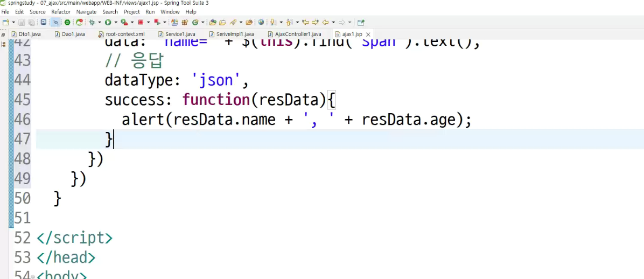Expand the New Java Class dropdown
The image size is (644, 279).
tap(203, 22)
